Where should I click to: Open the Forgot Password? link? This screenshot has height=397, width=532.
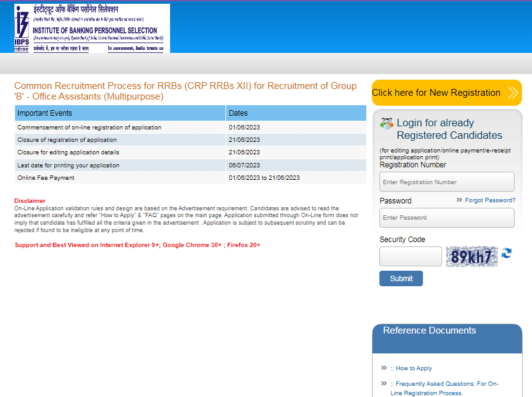click(490, 200)
